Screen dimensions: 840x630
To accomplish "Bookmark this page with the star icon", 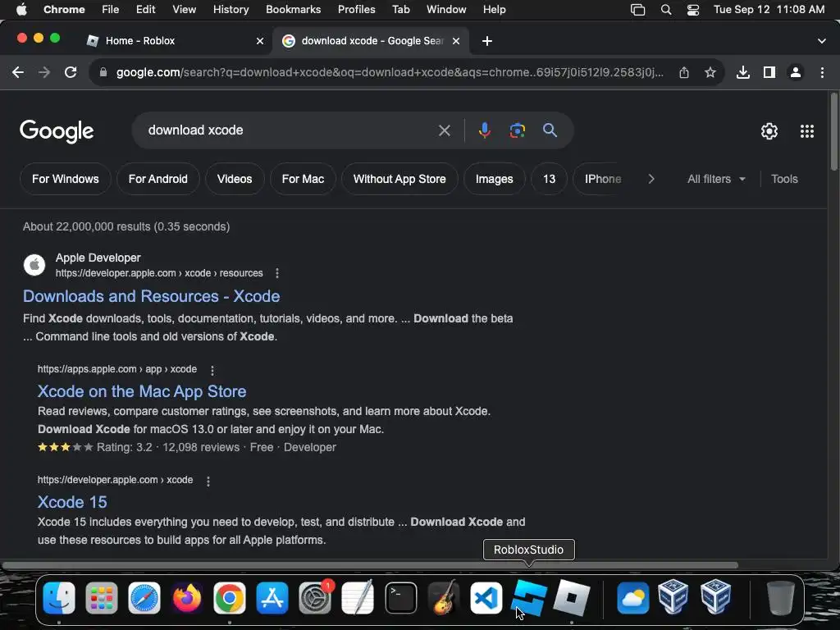I will point(710,72).
